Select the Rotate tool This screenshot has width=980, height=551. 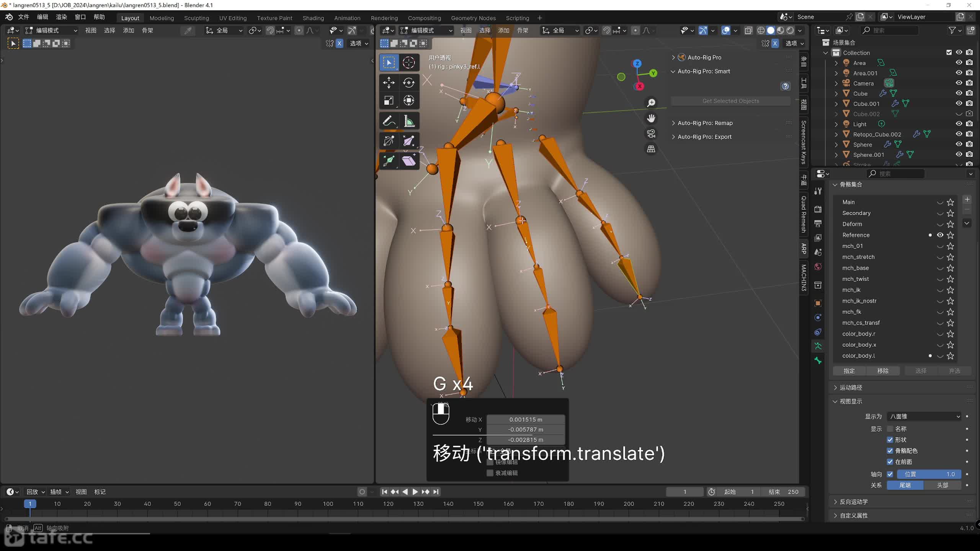click(408, 82)
